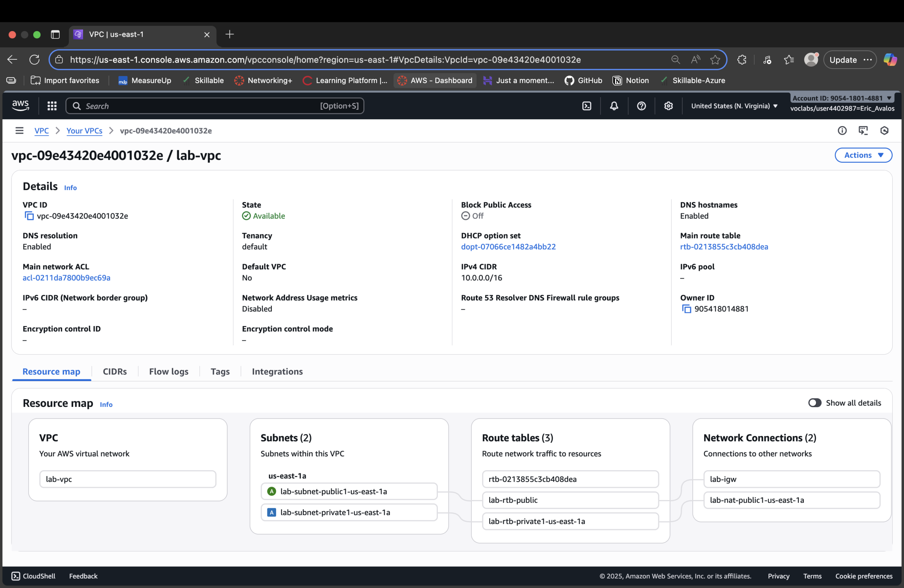904x588 pixels.
Task: Copy the VPC ID using its copy icon
Action: (x=29, y=216)
